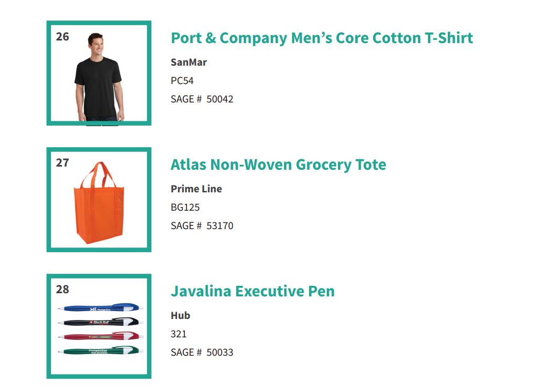This screenshot has width=547, height=392.
Task: Click SAGE # 53170 text
Action: [202, 226]
